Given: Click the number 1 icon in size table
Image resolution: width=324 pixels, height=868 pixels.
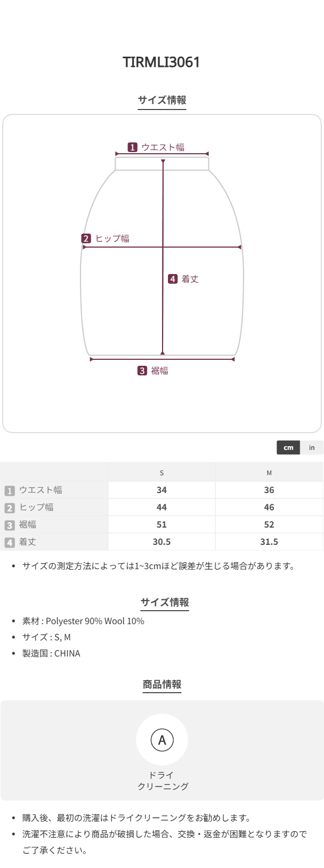Looking at the screenshot, I should point(9,491).
